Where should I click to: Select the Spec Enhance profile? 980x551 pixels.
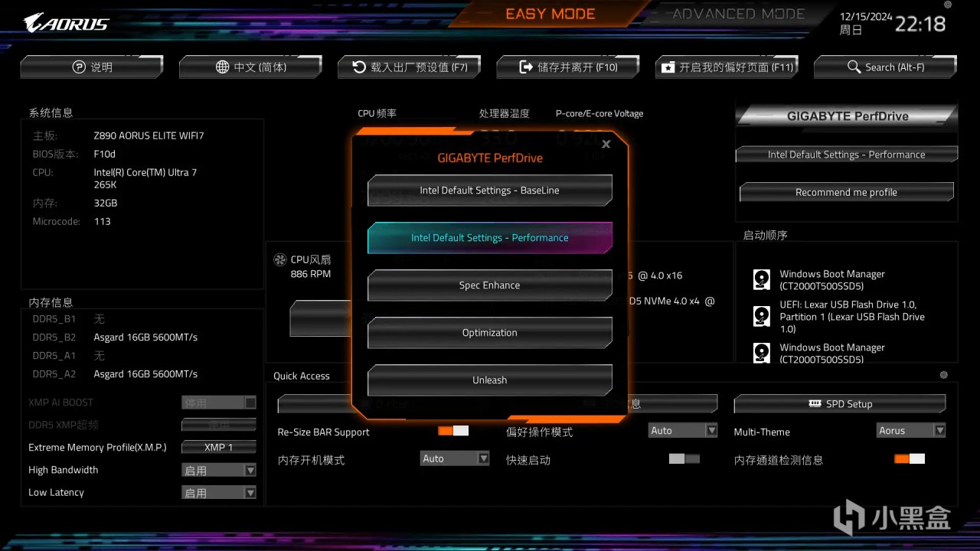[x=490, y=285]
